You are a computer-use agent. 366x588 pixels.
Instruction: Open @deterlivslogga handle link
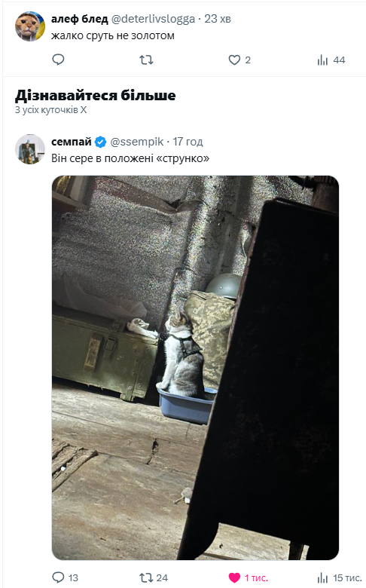pos(153,19)
